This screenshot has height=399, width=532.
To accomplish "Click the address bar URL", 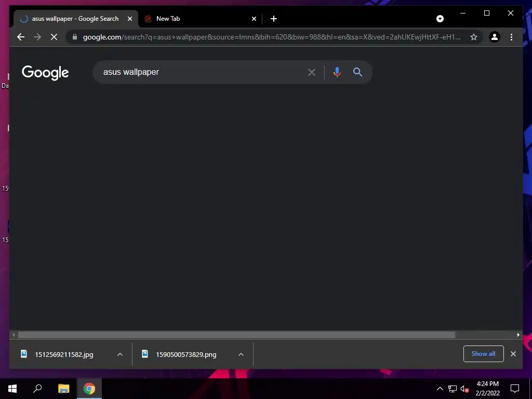I will [271, 37].
